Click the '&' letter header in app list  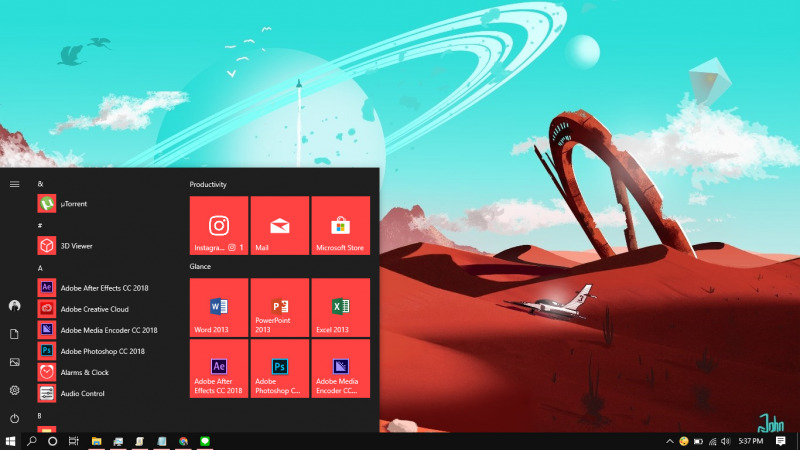pyautogui.click(x=40, y=184)
